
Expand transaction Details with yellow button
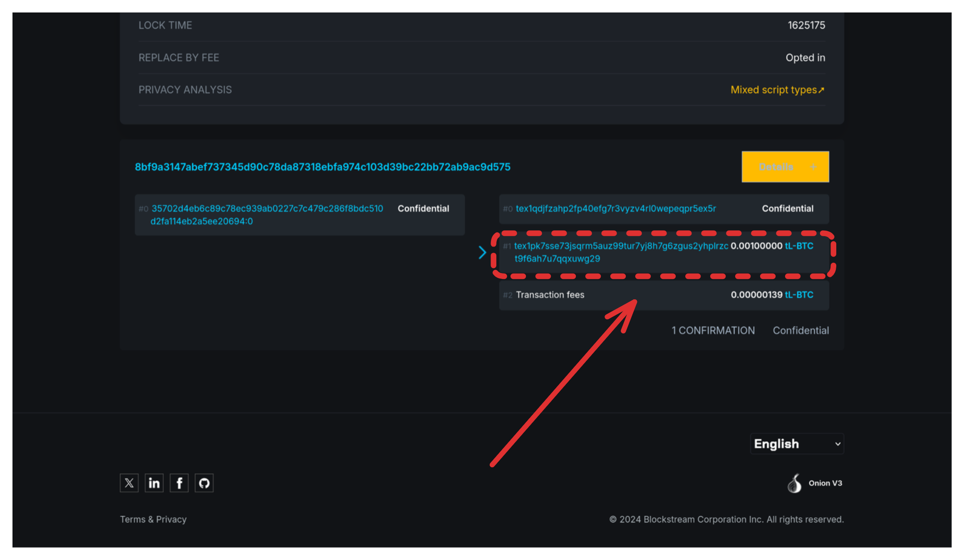pyautogui.click(x=776, y=167)
